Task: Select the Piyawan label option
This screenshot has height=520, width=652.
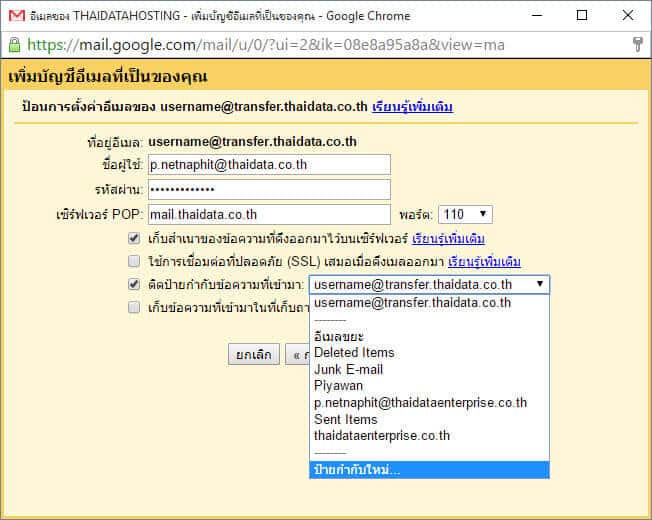Action: pos(430,386)
